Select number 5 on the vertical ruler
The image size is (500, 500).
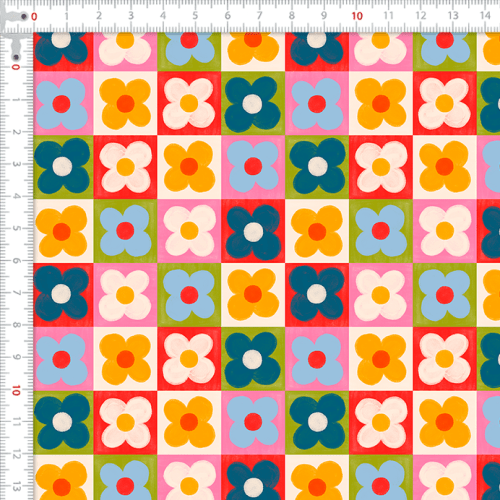tap(16, 228)
